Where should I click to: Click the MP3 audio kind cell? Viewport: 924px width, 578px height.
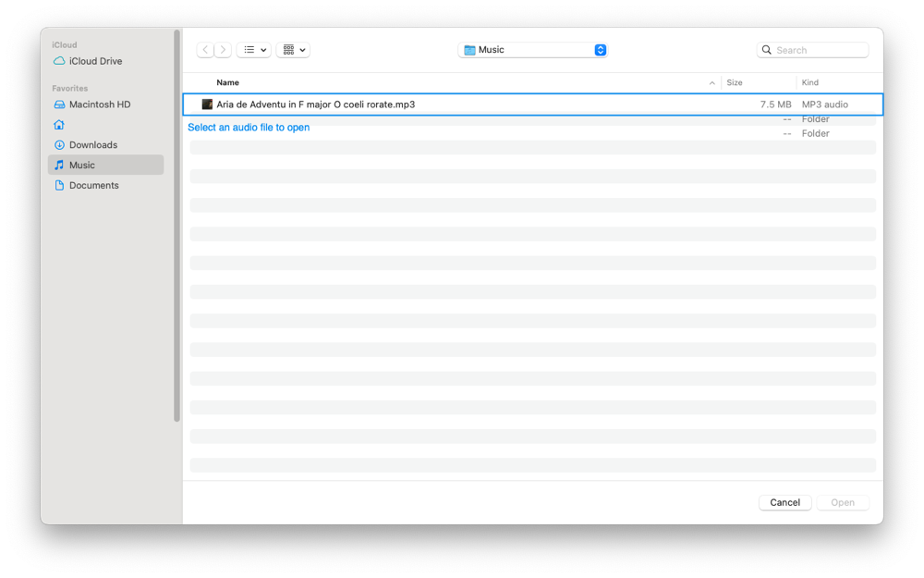[824, 105]
